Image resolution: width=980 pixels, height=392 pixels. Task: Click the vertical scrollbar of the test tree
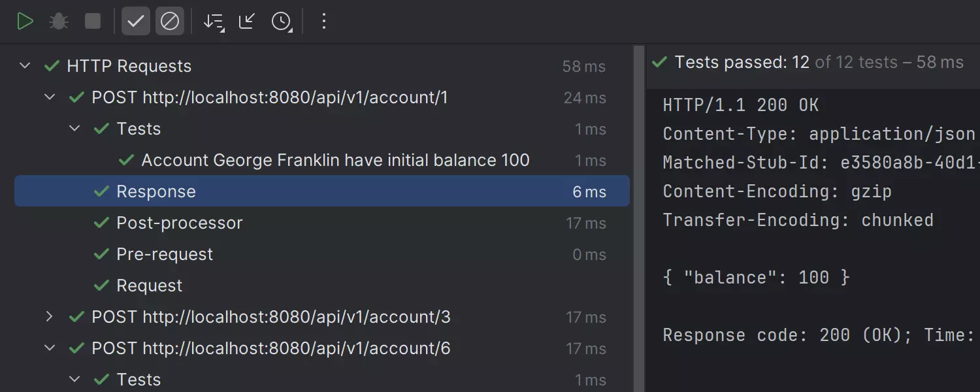(638, 216)
